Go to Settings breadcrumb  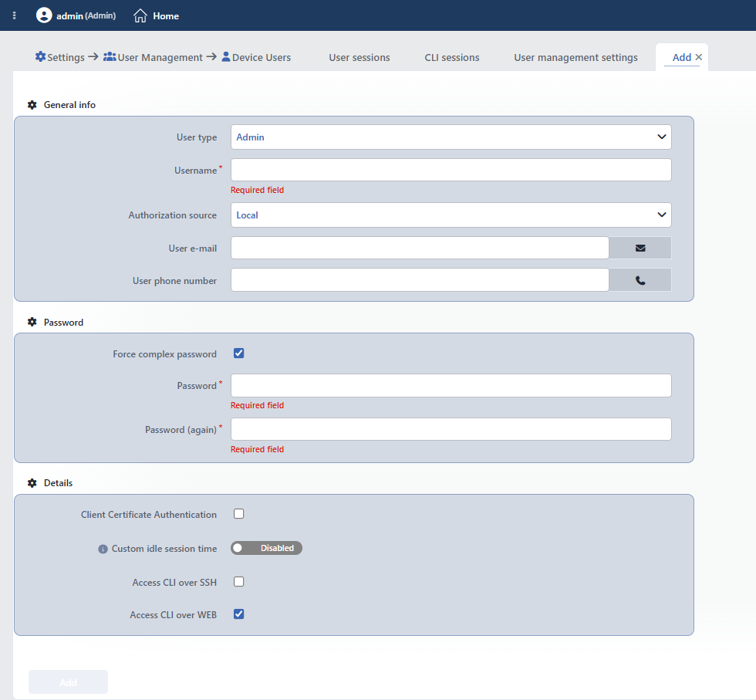point(66,57)
